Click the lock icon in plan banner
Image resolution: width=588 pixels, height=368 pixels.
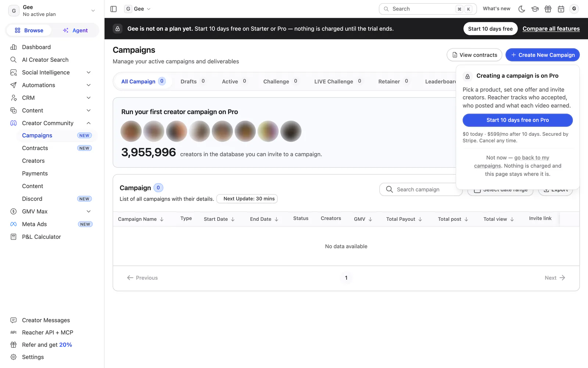(x=118, y=29)
